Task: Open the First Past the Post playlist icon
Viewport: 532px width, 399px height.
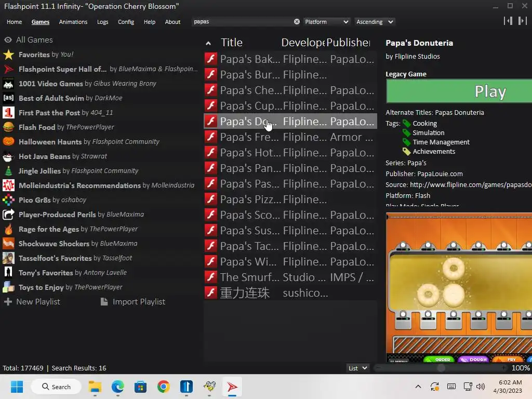Action: (8, 113)
